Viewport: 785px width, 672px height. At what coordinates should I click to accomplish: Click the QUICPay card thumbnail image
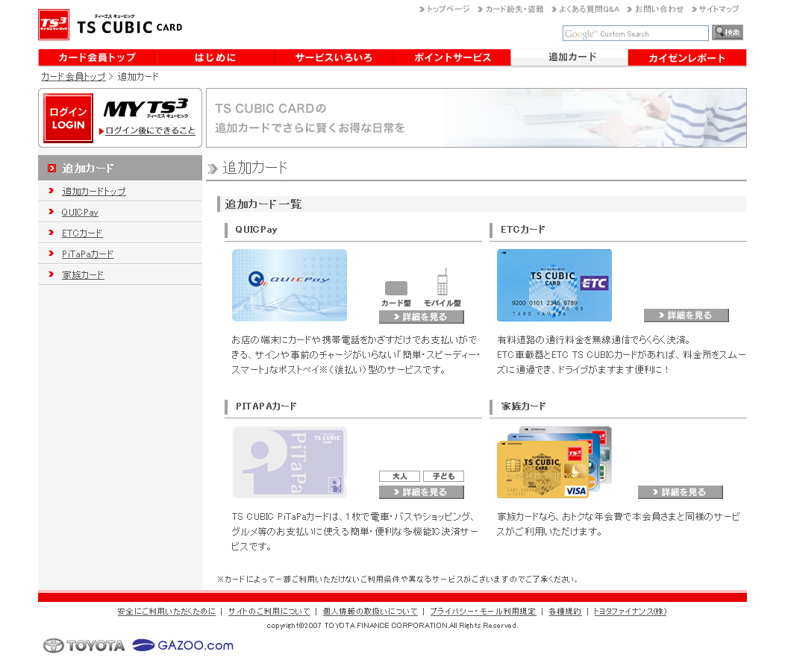click(290, 285)
